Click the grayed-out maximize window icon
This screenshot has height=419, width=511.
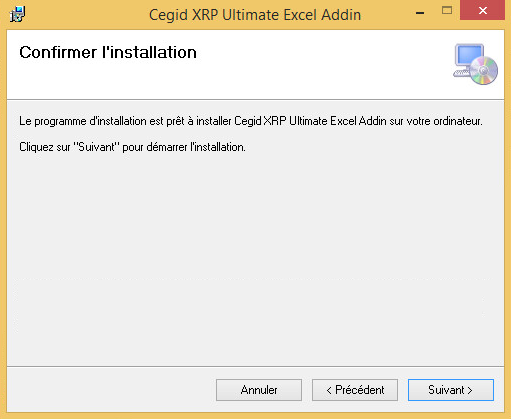(447, 11)
